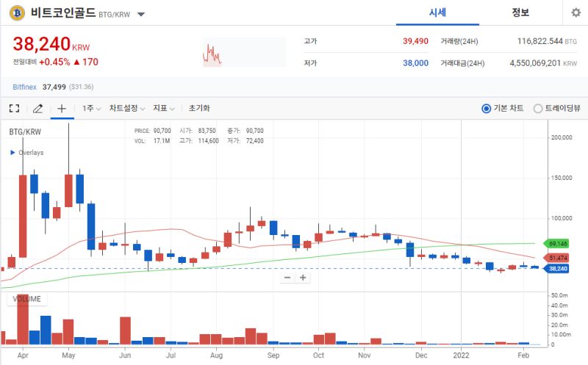This screenshot has height=365, width=588.
Task: Click the high price 39,490 value
Action: (415, 41)
